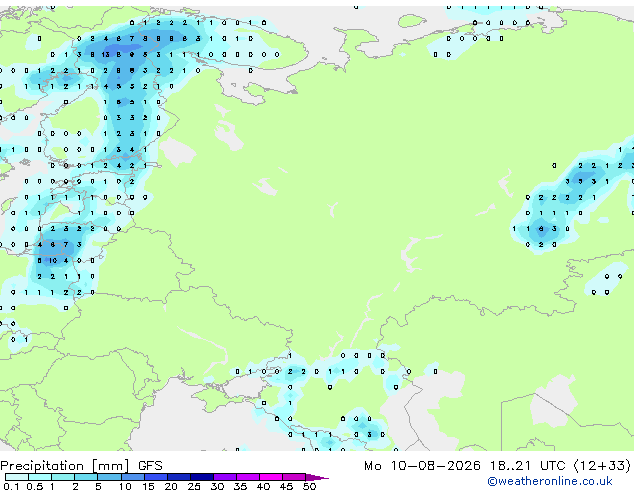This screenshot has width=634, height=490.
Task: Click the "25" legend scale label
Action: click(194, 486)
